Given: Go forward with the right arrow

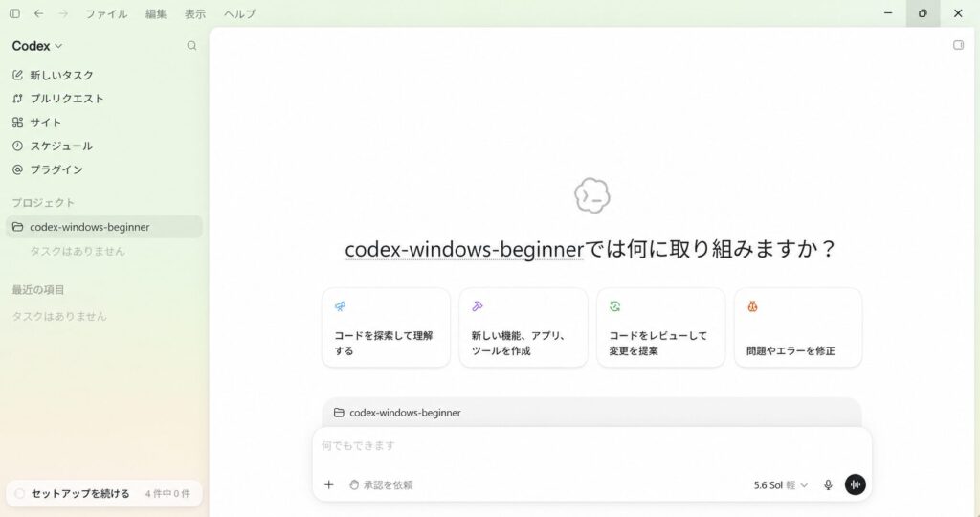Looking at the screenshot, I should [63, 13].
